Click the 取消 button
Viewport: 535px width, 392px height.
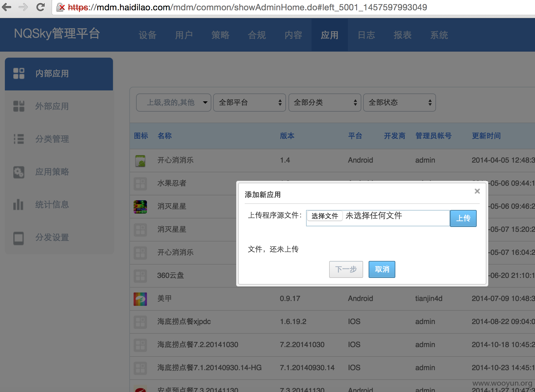pos(382,269)
